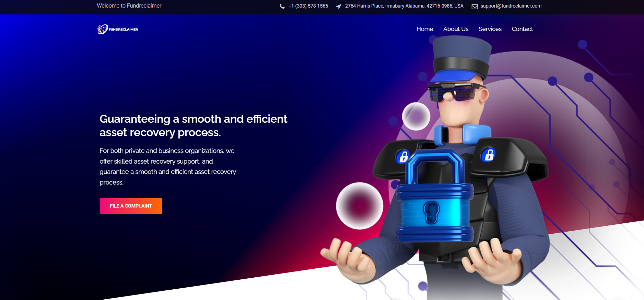Go to the About Us page
This screenshot has width=644, height=300.
[456, 29]
